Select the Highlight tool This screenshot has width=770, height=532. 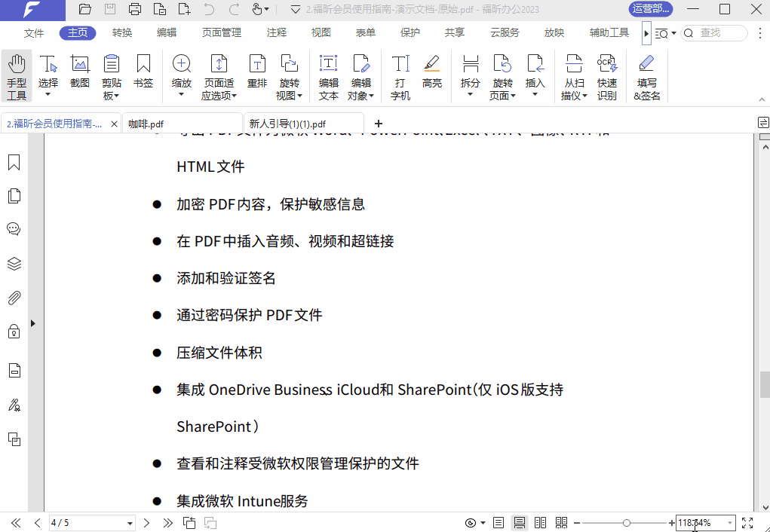click(x=432, y=73)
